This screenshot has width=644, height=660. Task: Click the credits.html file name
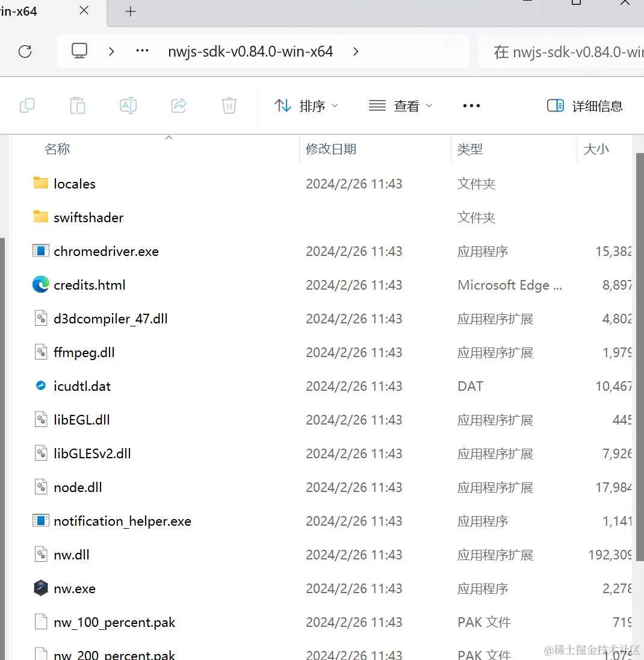pyautogui.click(x=90, y=285)
